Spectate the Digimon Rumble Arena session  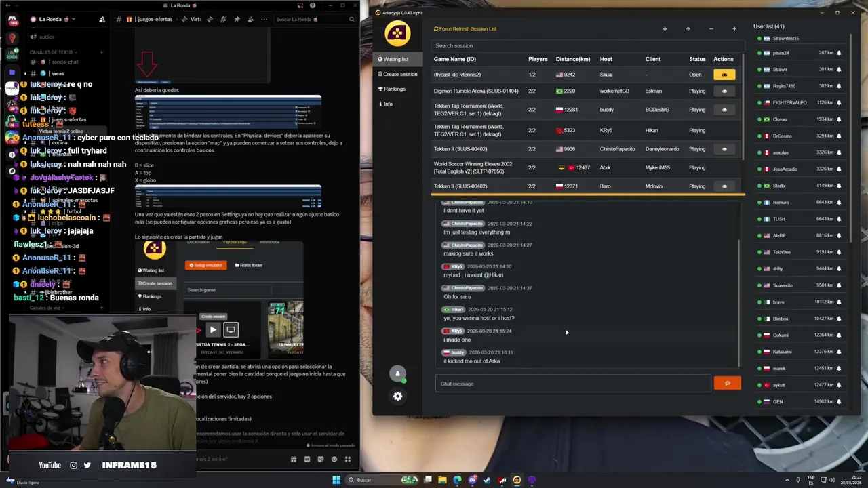pyautogui.click(x=724, y=91)
